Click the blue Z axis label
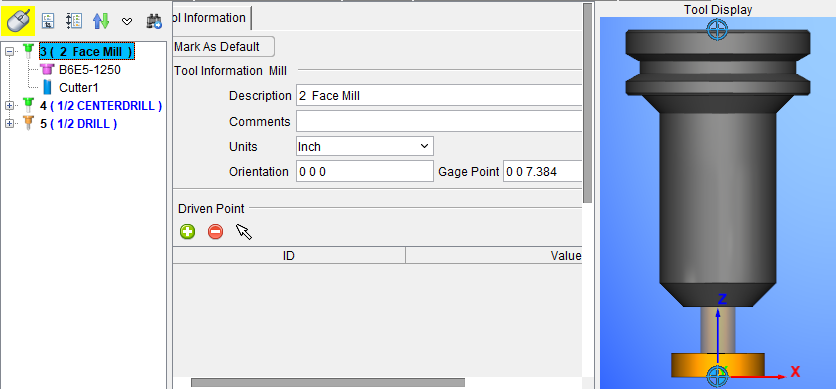The width and height of the screenshot is (836, 389). (x=722, y=299)
